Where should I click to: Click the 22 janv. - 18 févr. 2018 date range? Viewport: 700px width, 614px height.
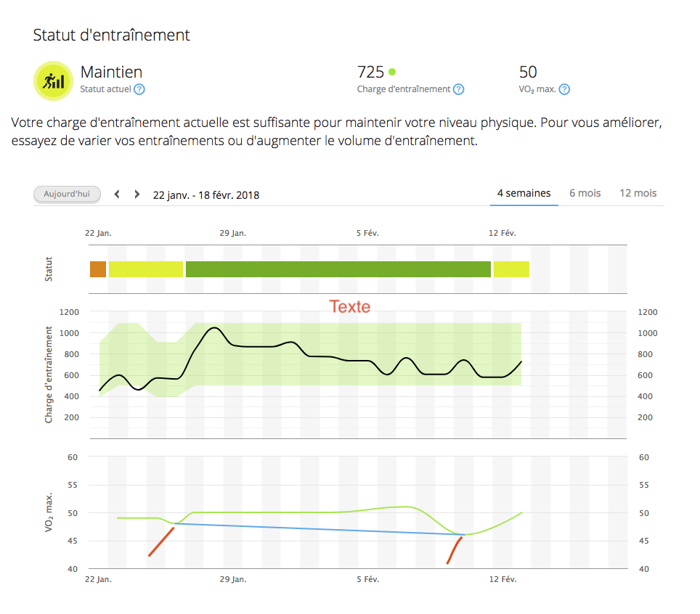205,195
